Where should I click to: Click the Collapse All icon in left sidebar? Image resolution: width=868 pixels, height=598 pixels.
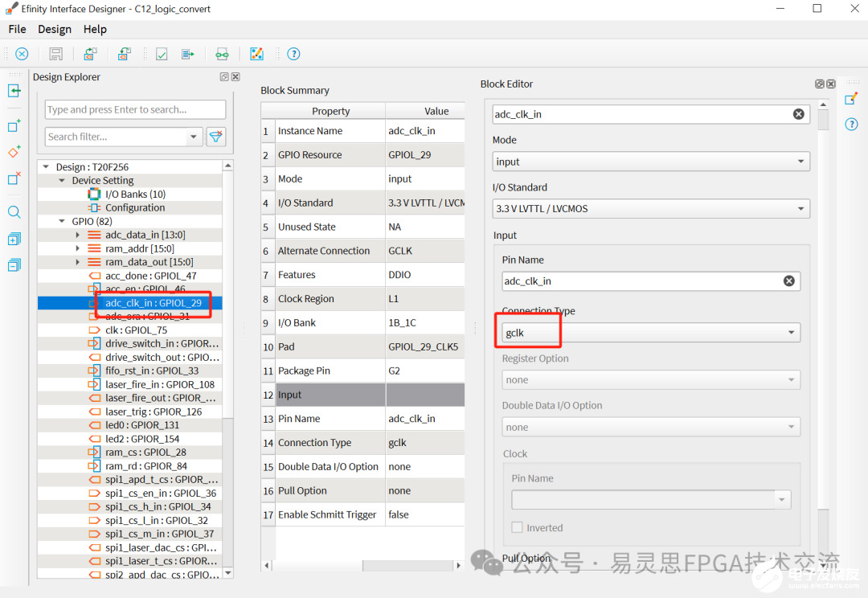click(x=14, y=265)
